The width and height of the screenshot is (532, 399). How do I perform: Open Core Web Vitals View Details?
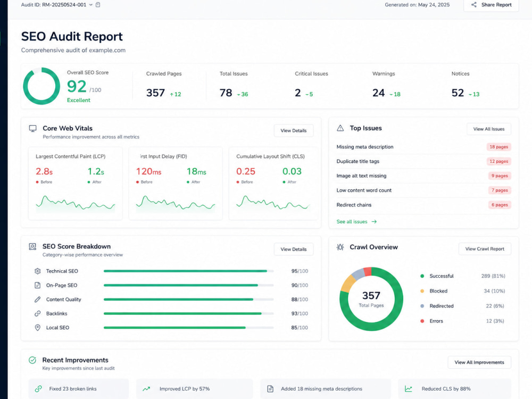[x=294, y=131]
